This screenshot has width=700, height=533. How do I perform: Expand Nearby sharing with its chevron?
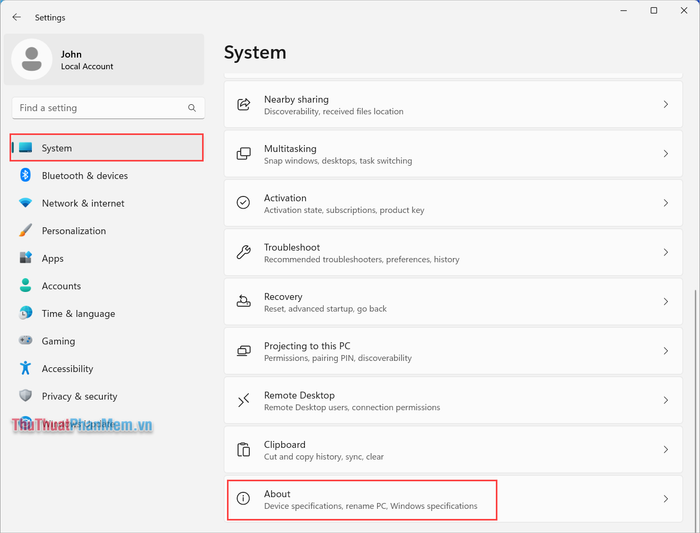[666, 104]
